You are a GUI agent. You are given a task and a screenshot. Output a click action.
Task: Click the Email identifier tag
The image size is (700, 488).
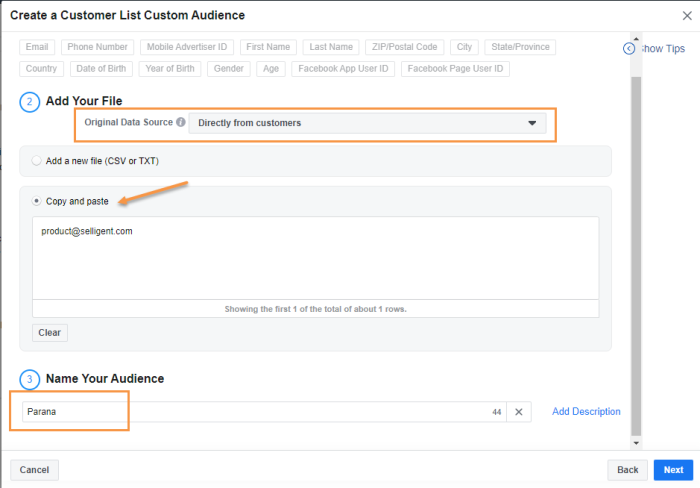pos(37,47)
